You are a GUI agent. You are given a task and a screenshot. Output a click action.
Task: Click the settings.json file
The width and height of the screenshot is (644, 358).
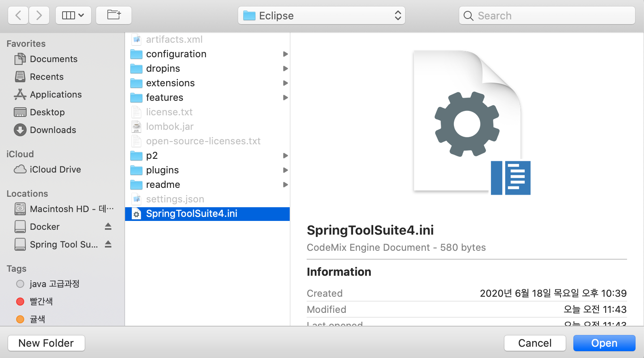point(207,199)
